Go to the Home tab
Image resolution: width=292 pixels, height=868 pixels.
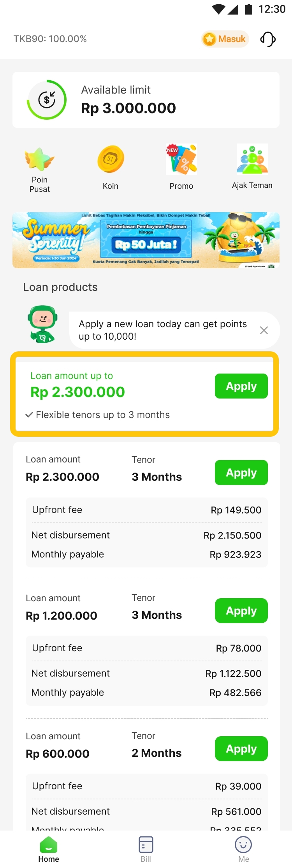(x=49, y=849)
